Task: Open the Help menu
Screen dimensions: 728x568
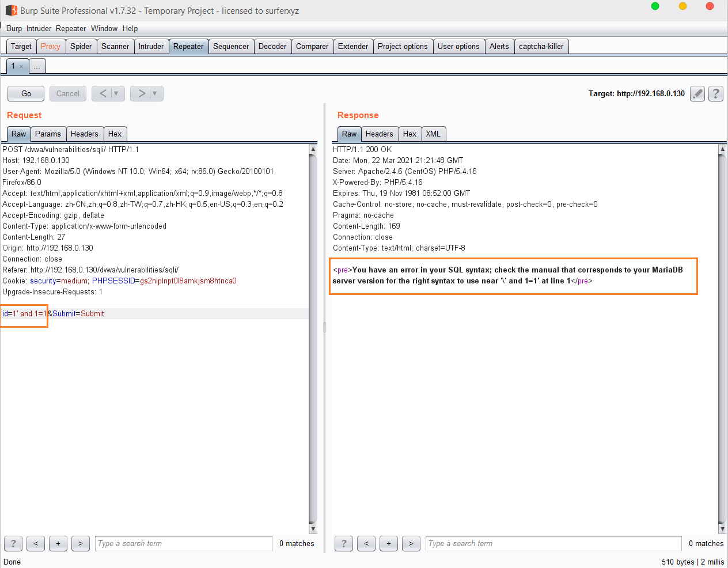Action: pyautogui.click(x=130, y=28)
